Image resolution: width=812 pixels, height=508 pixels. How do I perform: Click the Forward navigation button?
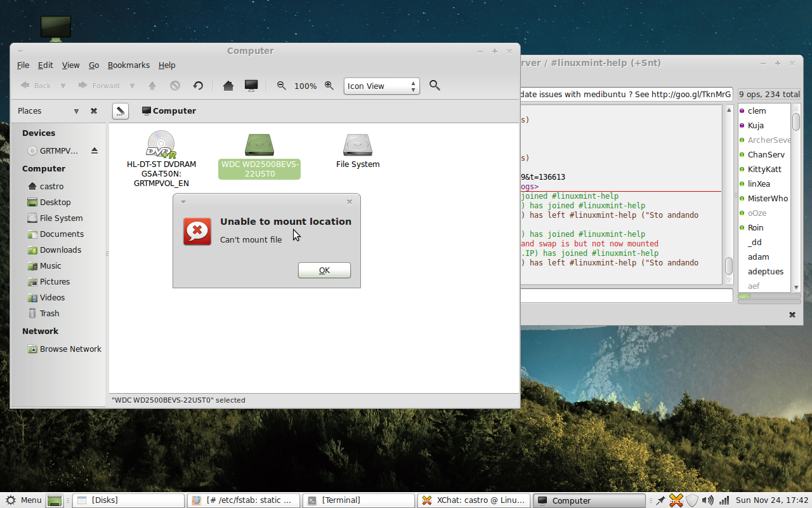coord(98,86)
